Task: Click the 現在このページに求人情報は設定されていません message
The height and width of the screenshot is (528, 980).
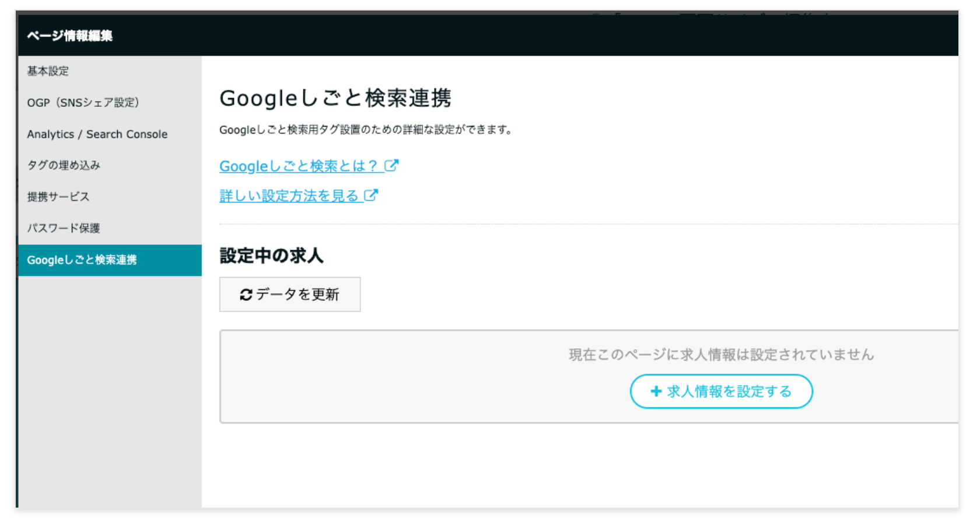Action: [x=722, y=355]
